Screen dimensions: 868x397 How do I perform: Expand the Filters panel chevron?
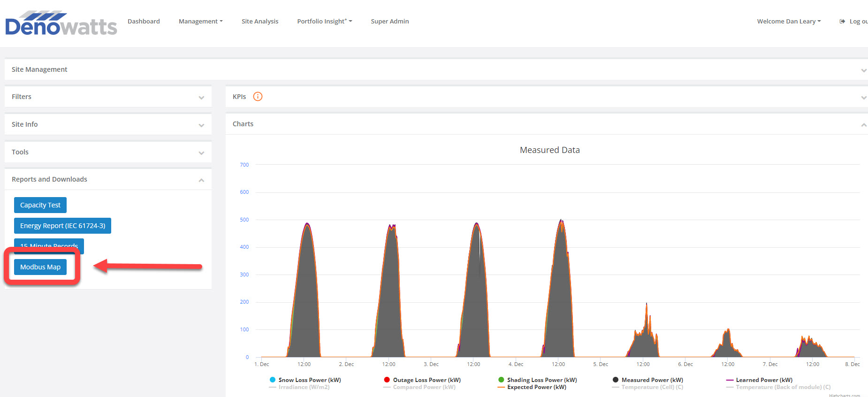(x=201, y=98)
